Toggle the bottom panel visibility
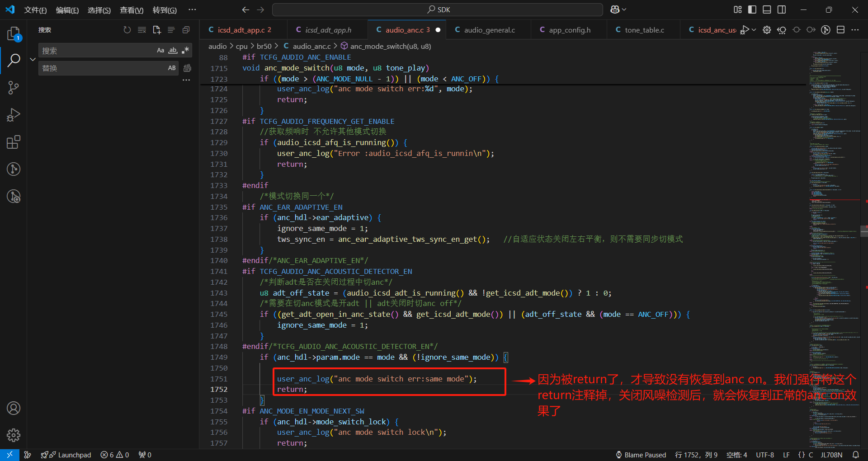Screen dimensions: 868x461 tap(767, 9)
